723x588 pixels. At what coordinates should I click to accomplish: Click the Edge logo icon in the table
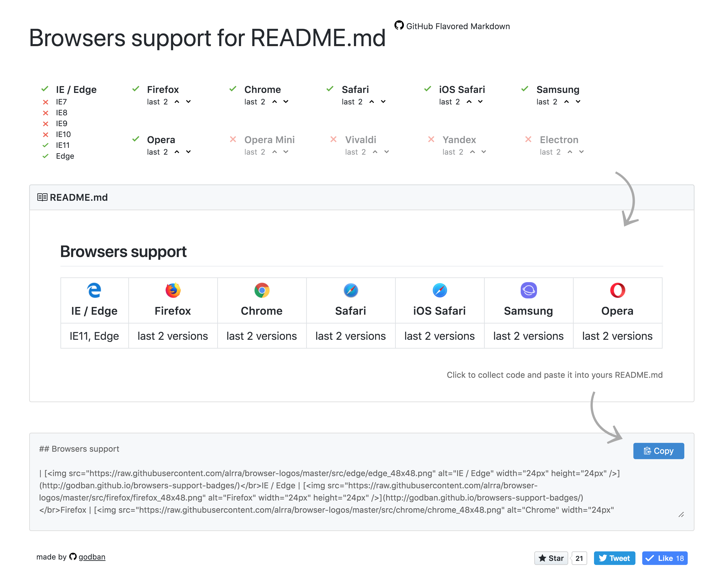[x=94, y=290]
